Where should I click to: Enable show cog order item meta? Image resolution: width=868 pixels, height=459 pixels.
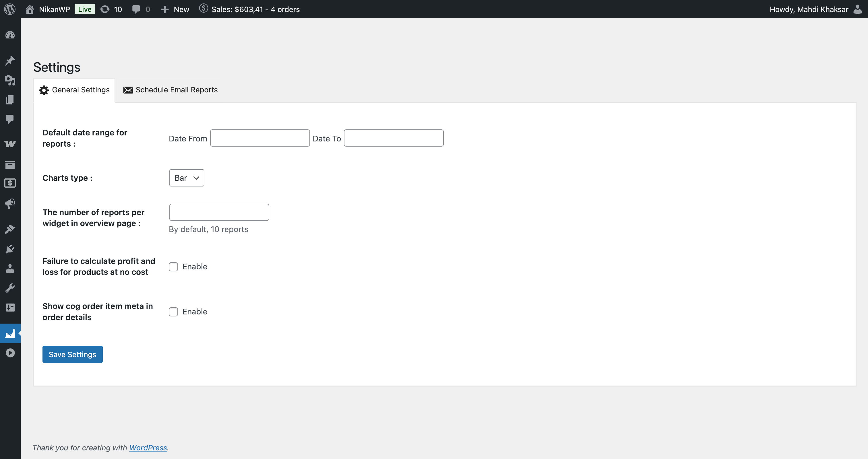click(x=173, y=312)
